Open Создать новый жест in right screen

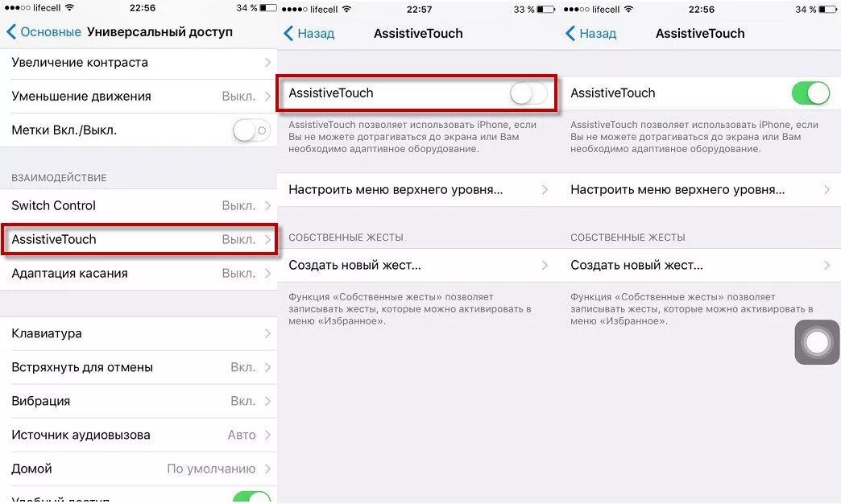point(700,265)
